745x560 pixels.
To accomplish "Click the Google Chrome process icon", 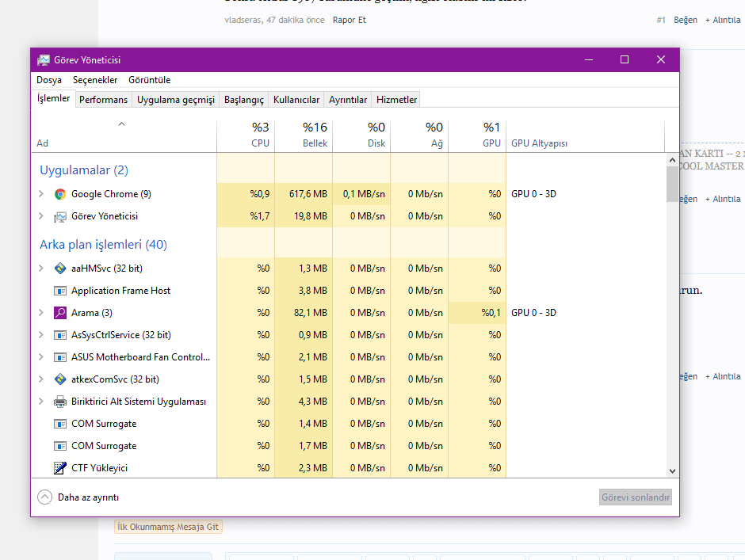I will (x=60, y=194).
